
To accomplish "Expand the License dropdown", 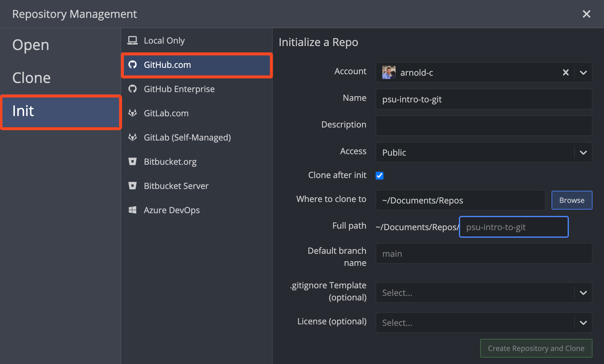I will 583,323.
